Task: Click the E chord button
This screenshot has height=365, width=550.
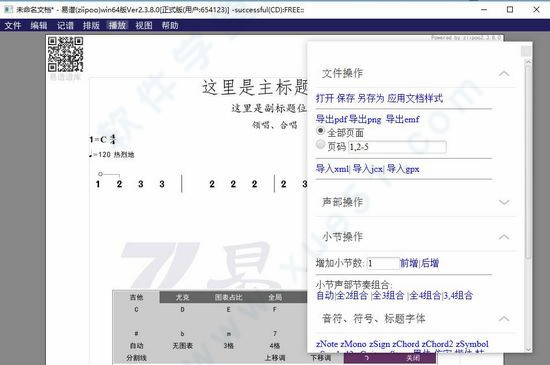Action: [x=228, y=310]
